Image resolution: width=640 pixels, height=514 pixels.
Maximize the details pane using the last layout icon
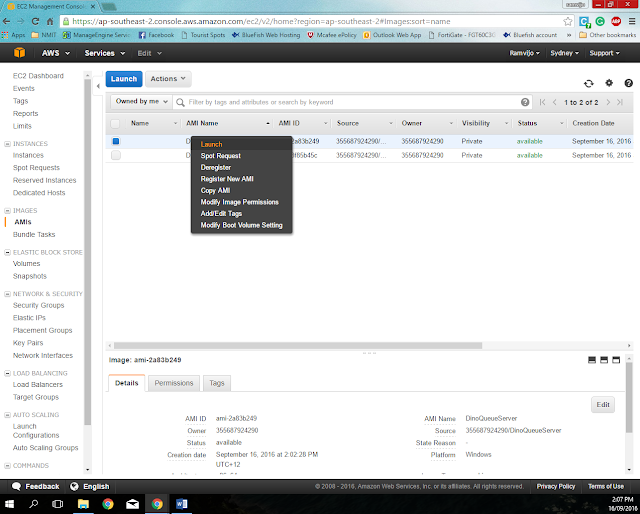click(x=616, y=360)
